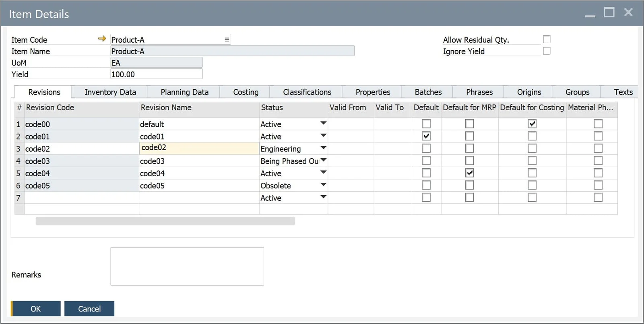Select the Revision Name cell code02

coord(199,148)
